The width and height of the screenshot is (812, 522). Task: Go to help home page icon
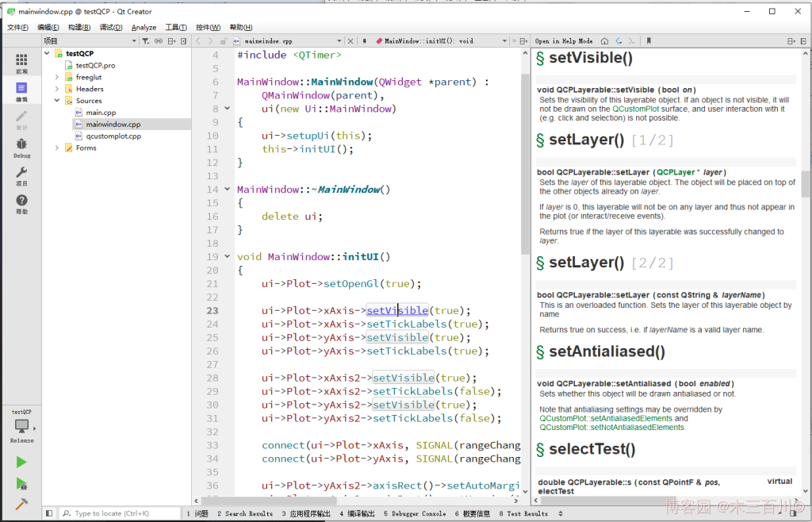click(605, 40)
